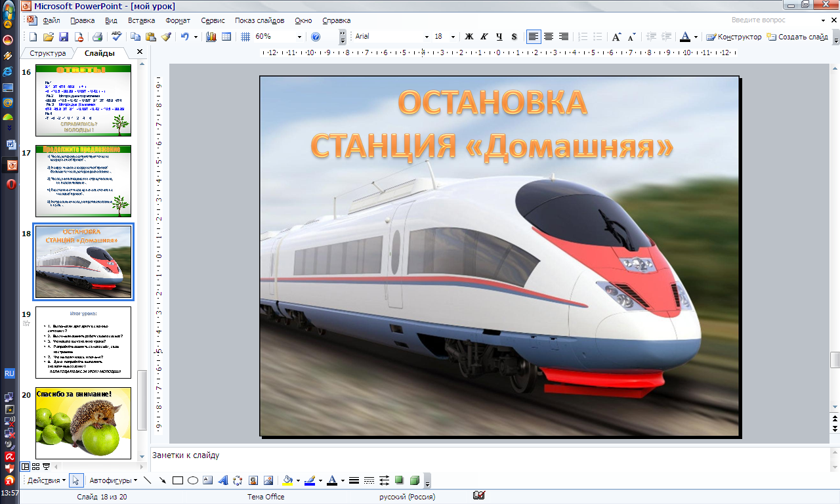Toggle italic (К) formatting
Viewport: 840px width, 504px height.
[x=484, y=37]
